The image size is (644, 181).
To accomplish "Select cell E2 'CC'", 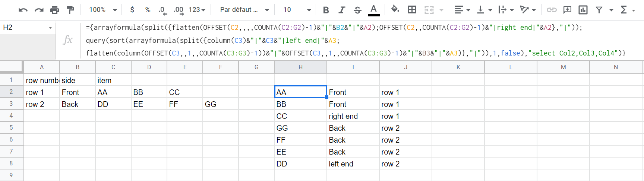I will [185, 92].
